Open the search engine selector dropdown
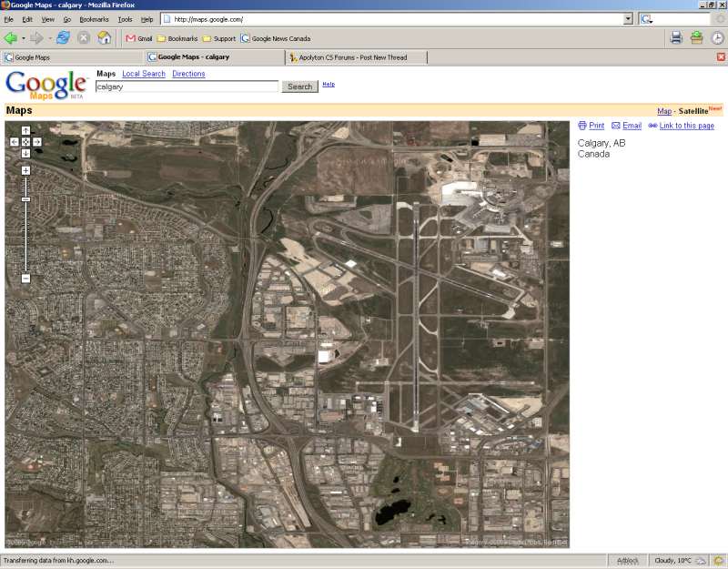 point(648,19)
